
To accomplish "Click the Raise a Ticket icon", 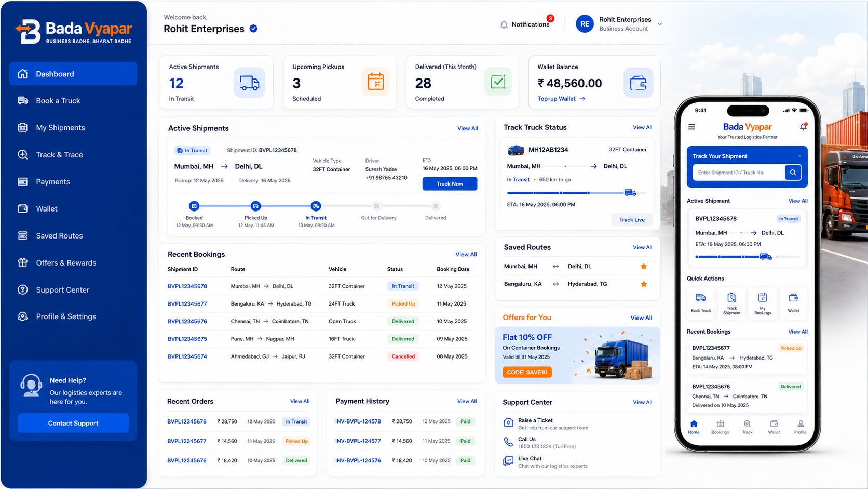I will click(508, 422).
